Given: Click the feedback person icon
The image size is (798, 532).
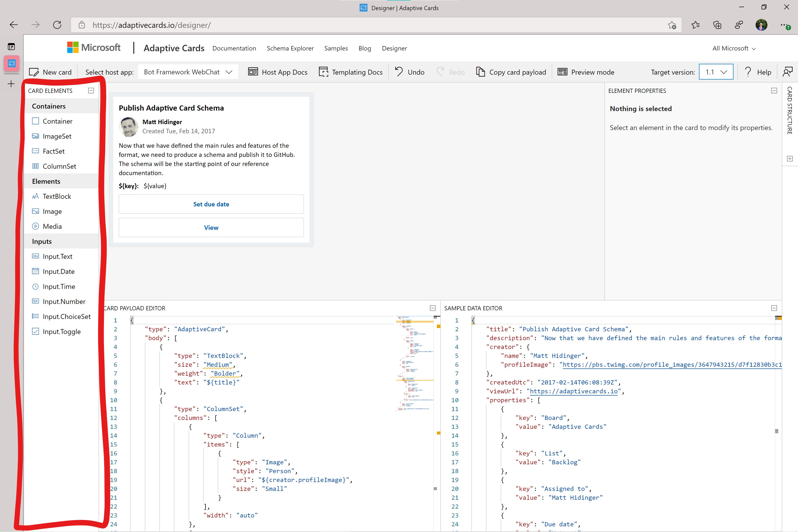Looking at the screenshot, I should click(787, 72).
